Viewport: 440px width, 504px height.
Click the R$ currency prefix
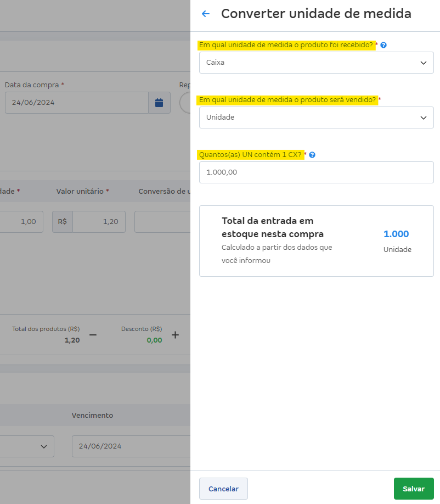coord(63,222)
